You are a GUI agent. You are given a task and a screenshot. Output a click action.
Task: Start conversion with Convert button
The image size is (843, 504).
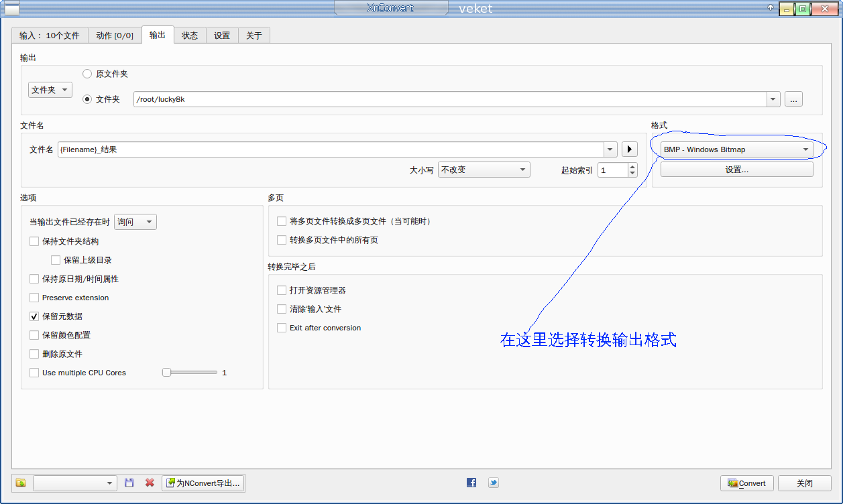click(x=747, y=483)
